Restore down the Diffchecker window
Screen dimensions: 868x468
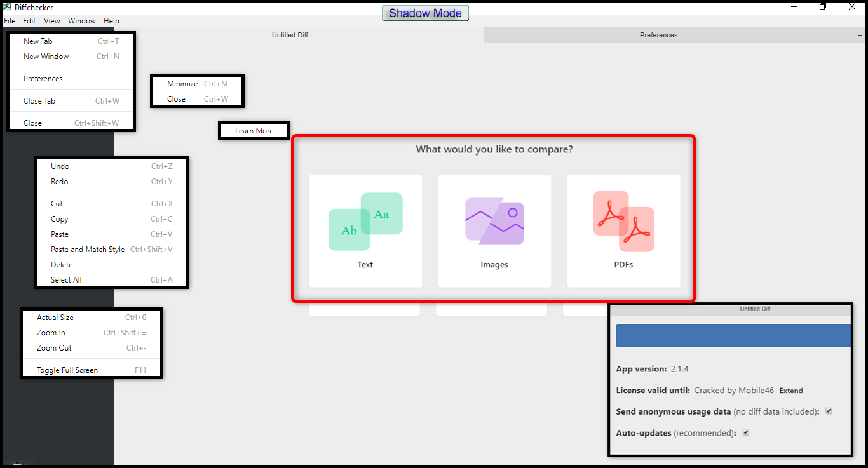pyautogui.click(x=823, y=7)
